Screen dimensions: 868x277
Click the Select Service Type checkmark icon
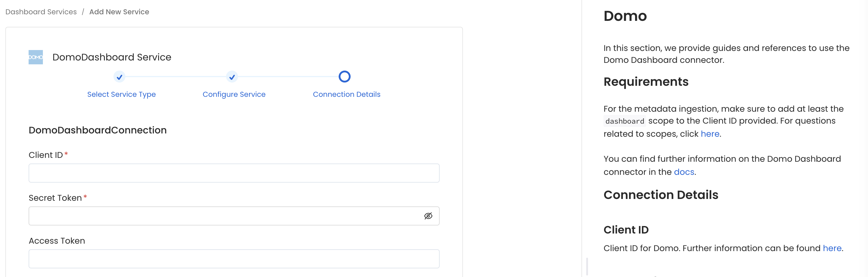point(120,77)
